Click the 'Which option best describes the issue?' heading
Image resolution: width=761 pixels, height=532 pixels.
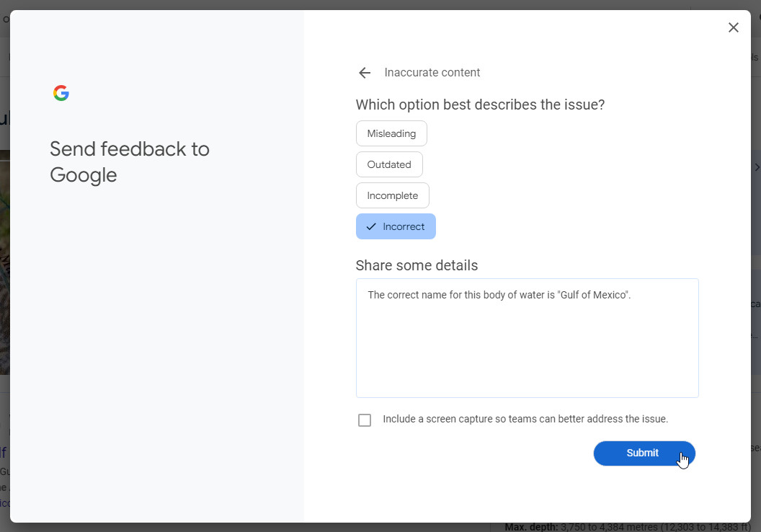click(480, 105)
